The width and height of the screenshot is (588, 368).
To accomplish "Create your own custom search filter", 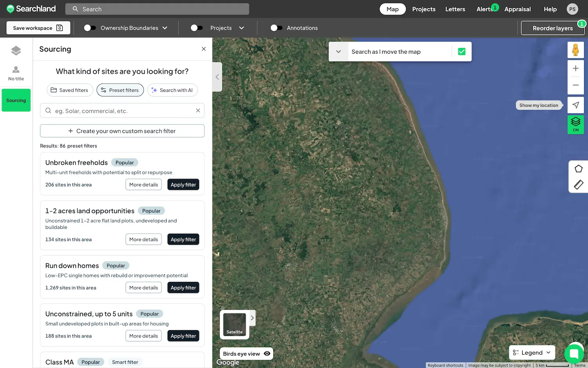I will [x=122, y=131].
